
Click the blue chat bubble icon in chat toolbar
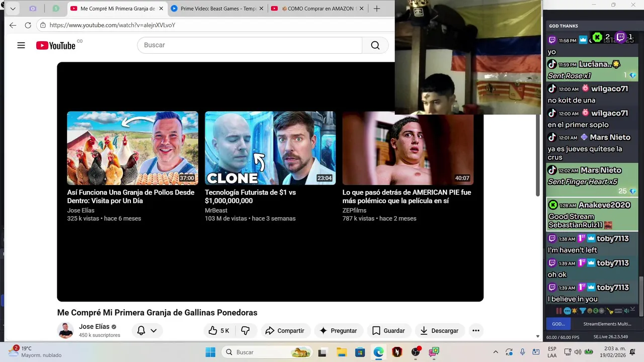pos(568,311)
